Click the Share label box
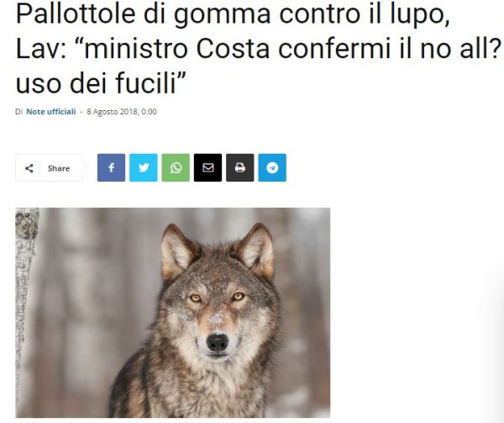504x423 pixels. pyautogui.click(x=49, y=168)
